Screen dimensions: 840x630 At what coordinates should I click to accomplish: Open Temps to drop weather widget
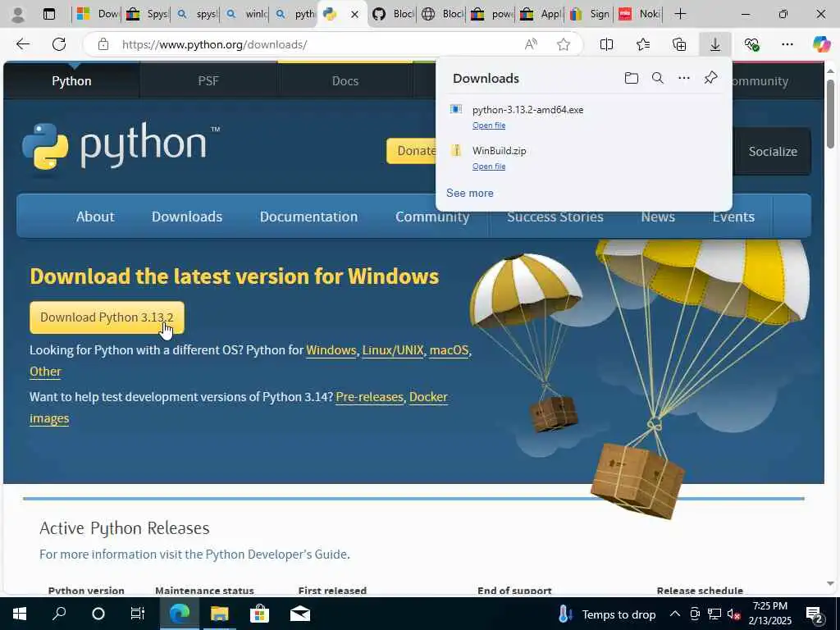tap(607, 614)
